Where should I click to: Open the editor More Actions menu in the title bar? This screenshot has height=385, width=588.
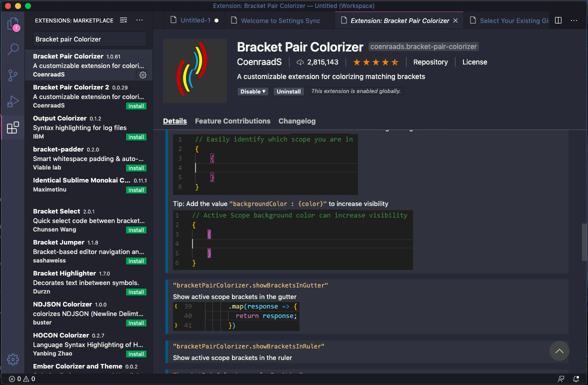574,20
